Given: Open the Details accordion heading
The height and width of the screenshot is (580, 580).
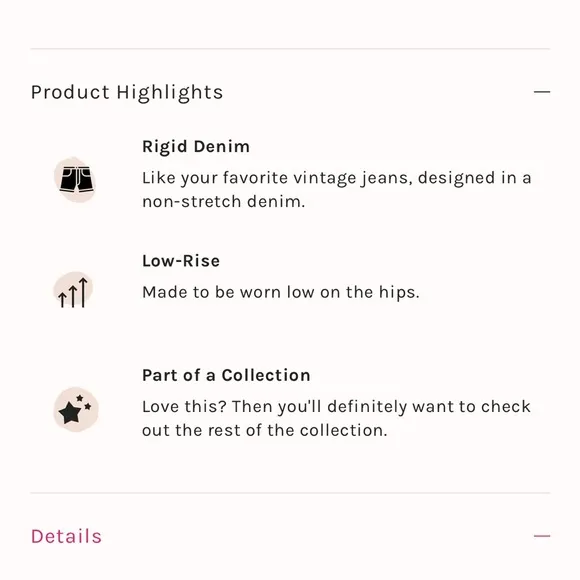Looking at the screenshot, I should click(x=66, y=536).
